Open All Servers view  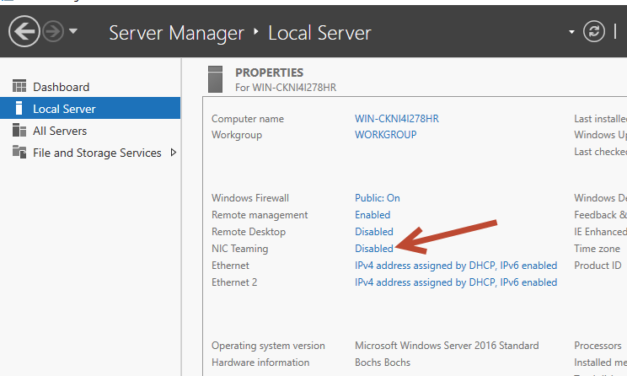(x=60, y=131)
